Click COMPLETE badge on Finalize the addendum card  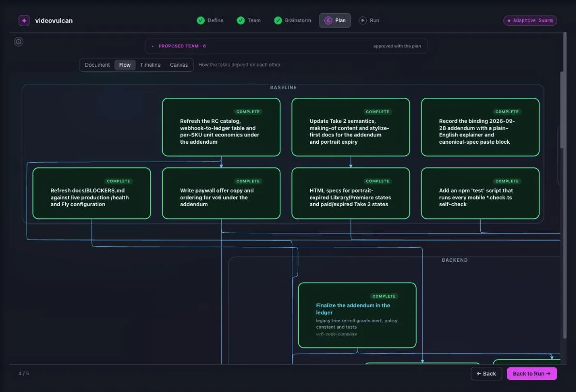[x=384, y=296]
